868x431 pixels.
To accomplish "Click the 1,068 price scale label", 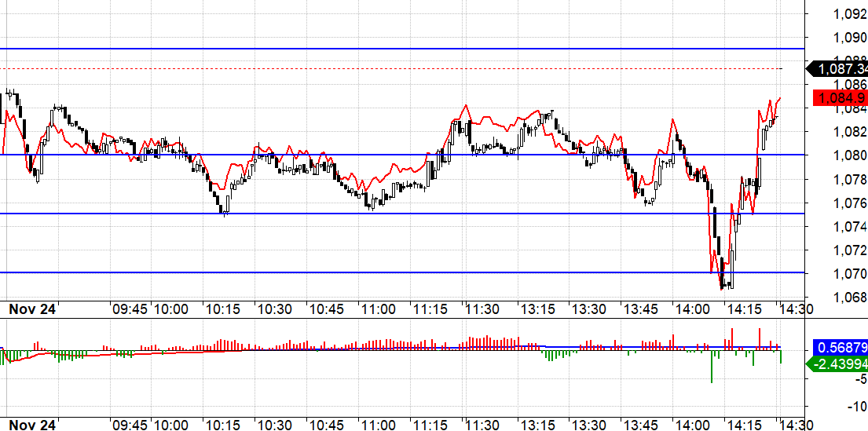I will [850, 297].
